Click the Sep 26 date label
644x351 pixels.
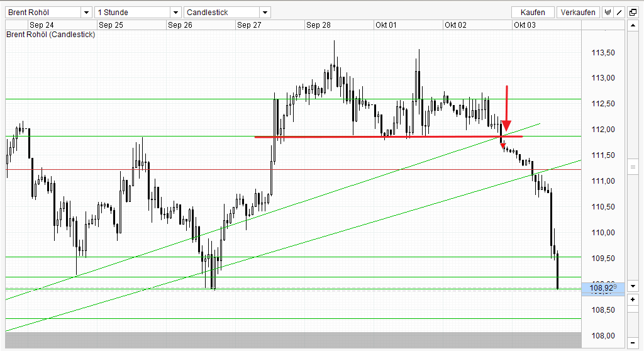(180, 25)
